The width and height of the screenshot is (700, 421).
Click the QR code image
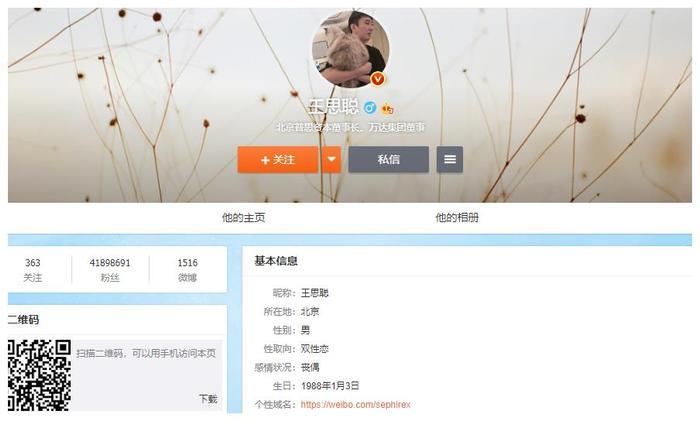(x=39, y=375)
